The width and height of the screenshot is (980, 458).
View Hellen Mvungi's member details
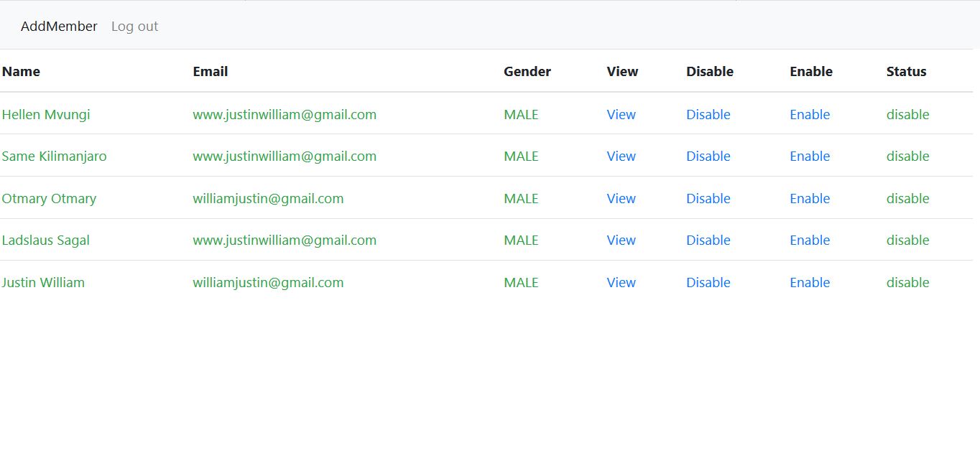pyautogui.click(x=621, y=114)
